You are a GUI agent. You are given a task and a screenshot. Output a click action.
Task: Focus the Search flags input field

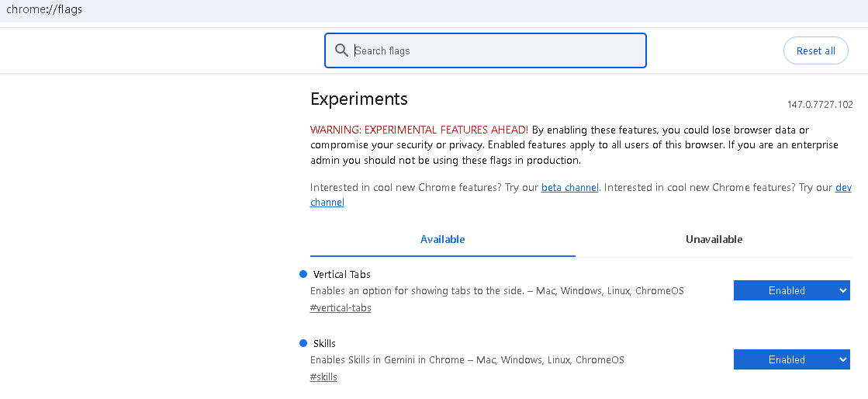point(496,50)
